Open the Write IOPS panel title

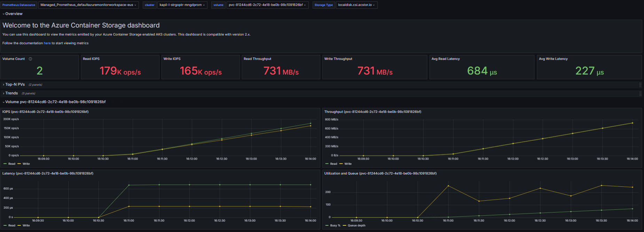(x=172, y=59)
